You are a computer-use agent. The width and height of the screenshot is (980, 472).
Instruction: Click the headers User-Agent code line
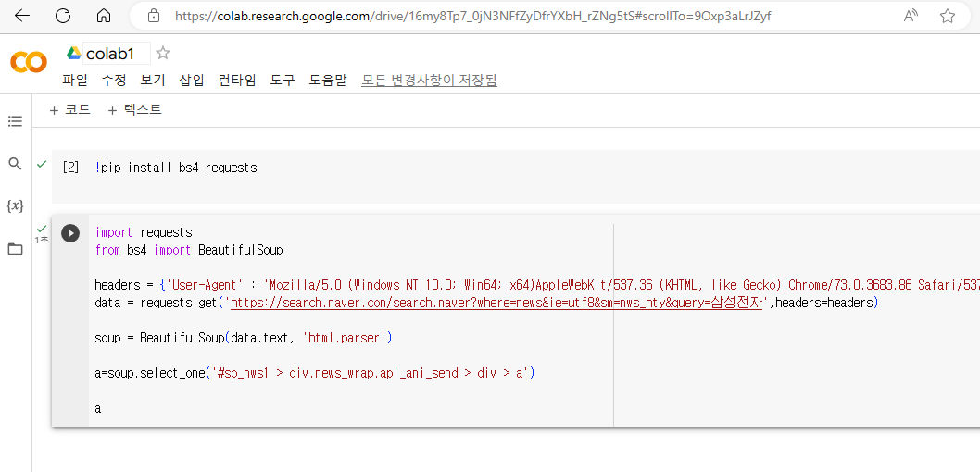coord(537,285)
